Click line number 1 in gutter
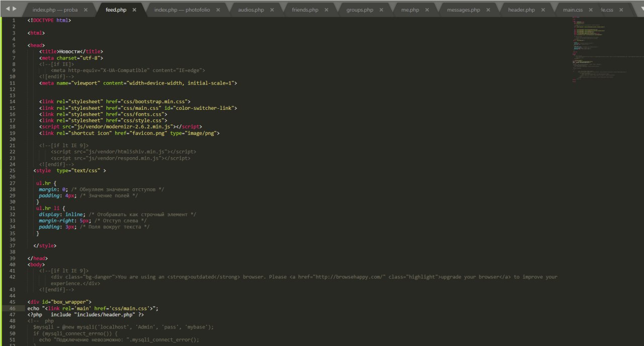 14,20
